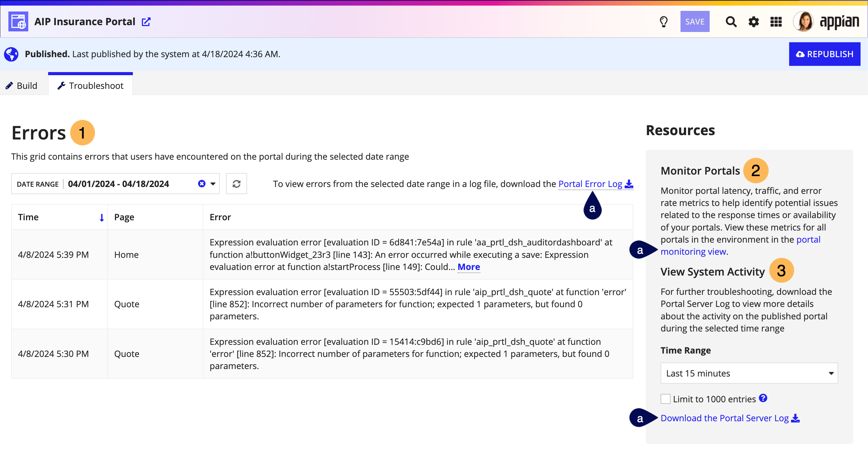Click the portal object icon beside the title
The image size is (868, 461).
pyautogui.click(x=18, y=21)
